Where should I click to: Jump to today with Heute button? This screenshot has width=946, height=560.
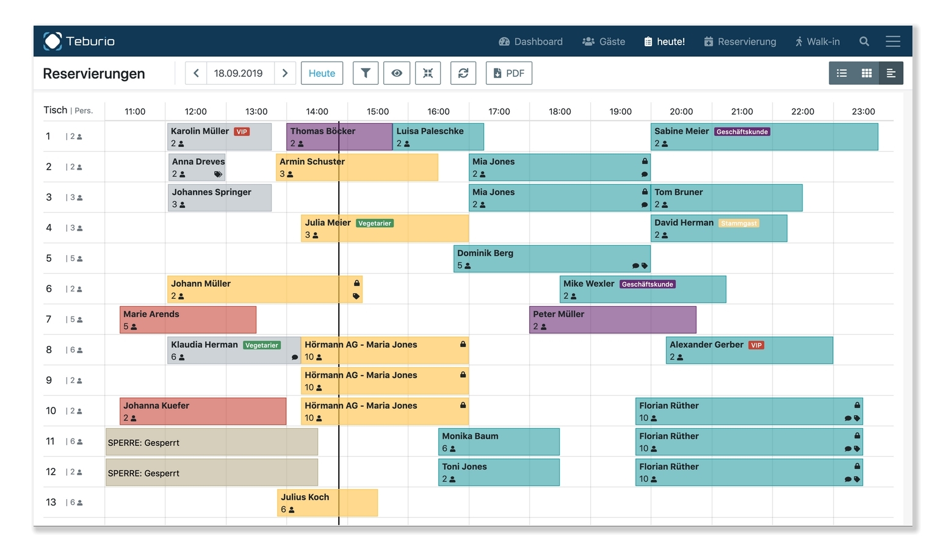coord(322,73)
